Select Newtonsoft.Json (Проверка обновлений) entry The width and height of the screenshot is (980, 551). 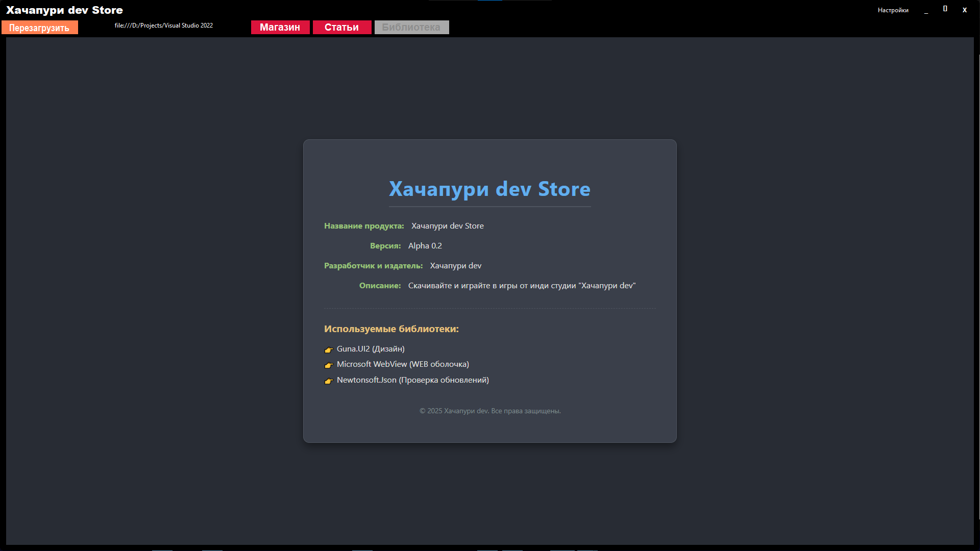[x=413, y=380]
